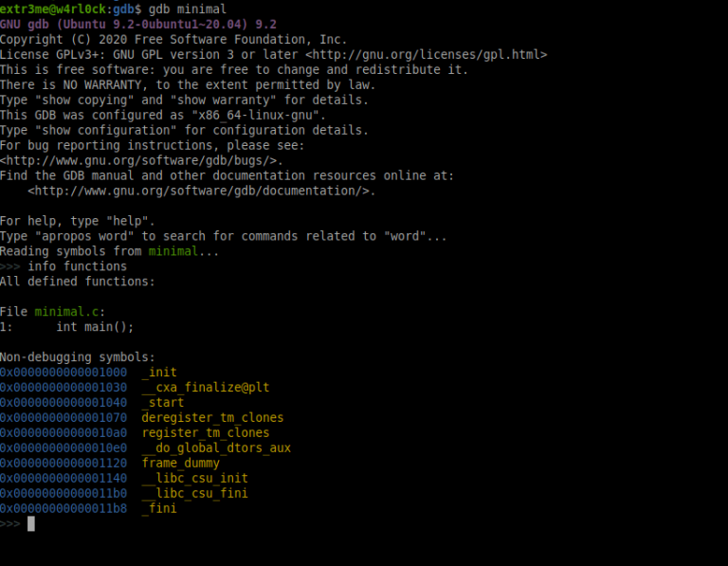Click the 'info functions' command text
Viewport: 728px width, 566px height.
click(x=77, y=266)
